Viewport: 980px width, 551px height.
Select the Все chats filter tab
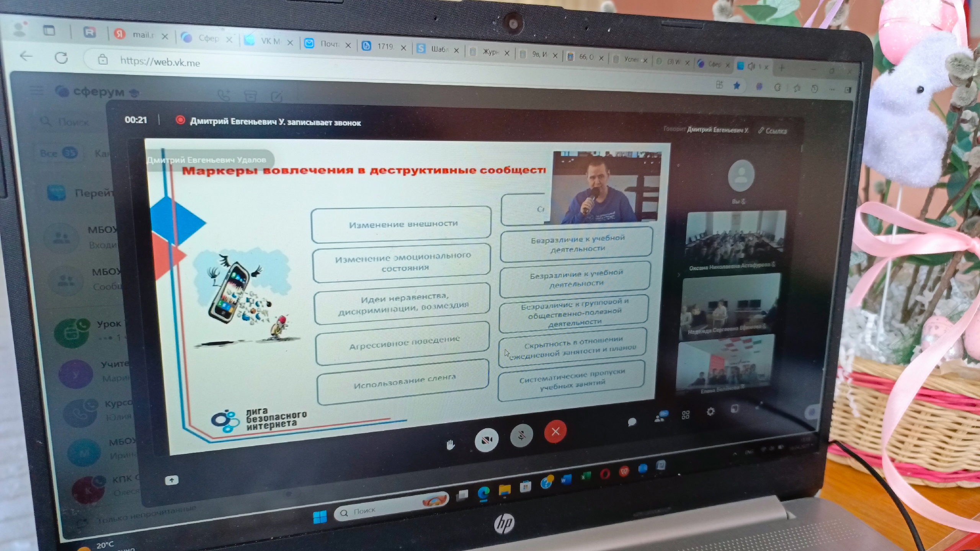pyautogui.click(x=58, y=153)
